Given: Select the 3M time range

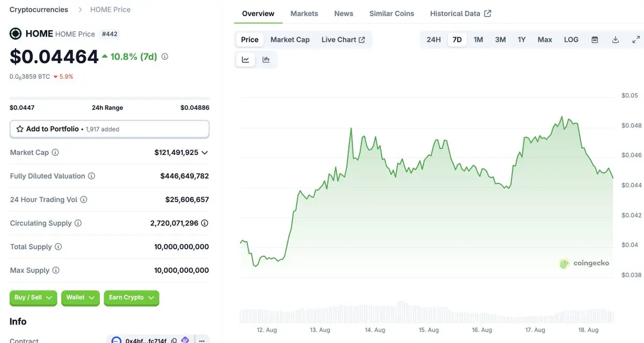Looking at the screenshot, I should pos(500,40).
